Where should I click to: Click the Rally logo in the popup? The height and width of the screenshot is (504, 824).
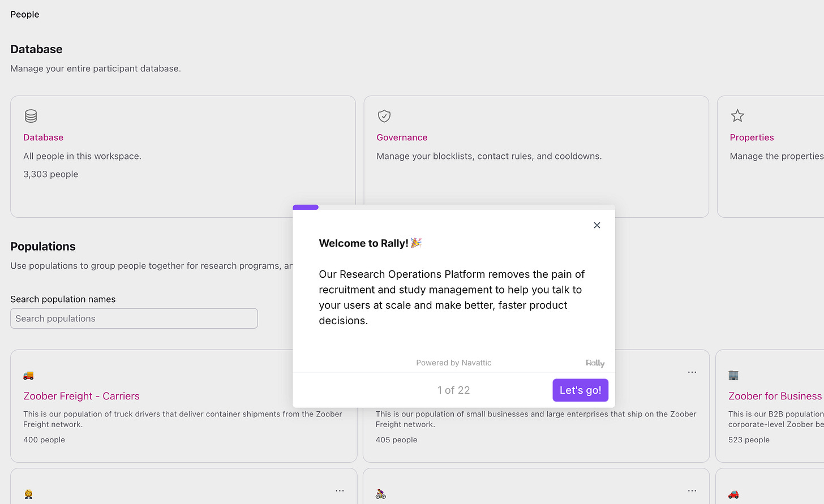[595, 363]
